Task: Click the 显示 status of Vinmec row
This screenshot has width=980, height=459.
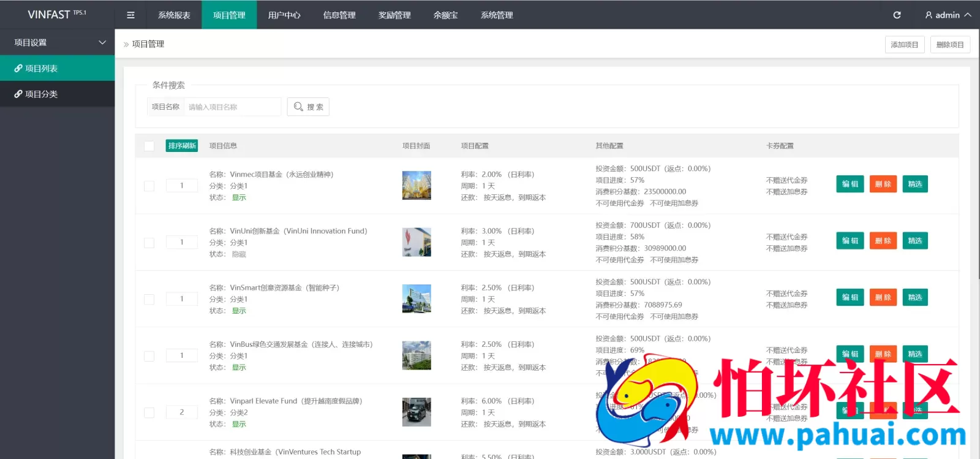Action: tap(239, 197)
